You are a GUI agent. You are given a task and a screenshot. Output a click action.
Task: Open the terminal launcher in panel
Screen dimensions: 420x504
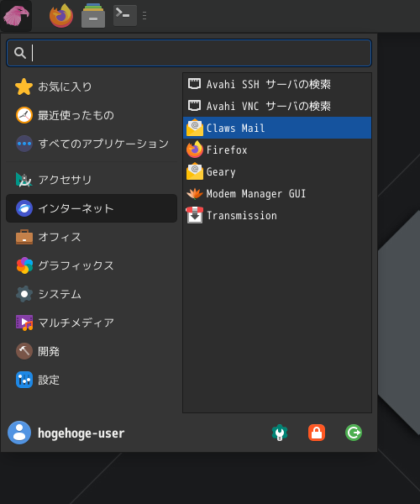click(x=125, y=15)
